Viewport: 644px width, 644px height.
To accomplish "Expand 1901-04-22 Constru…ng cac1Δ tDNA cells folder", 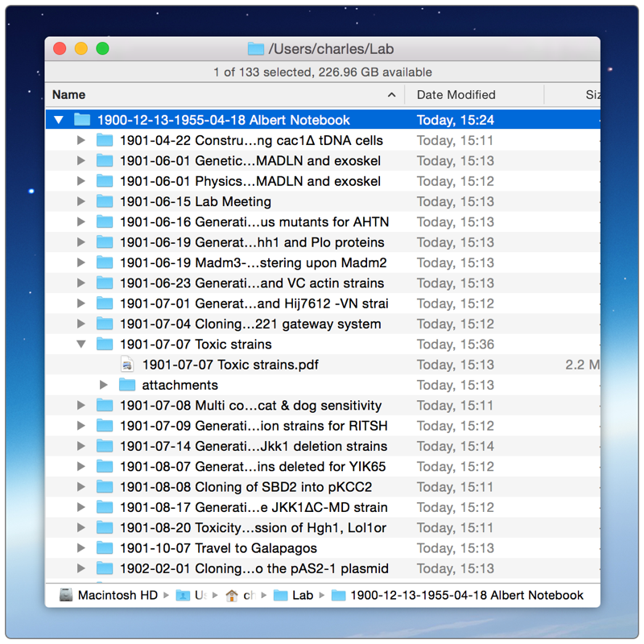I will 81,140.
